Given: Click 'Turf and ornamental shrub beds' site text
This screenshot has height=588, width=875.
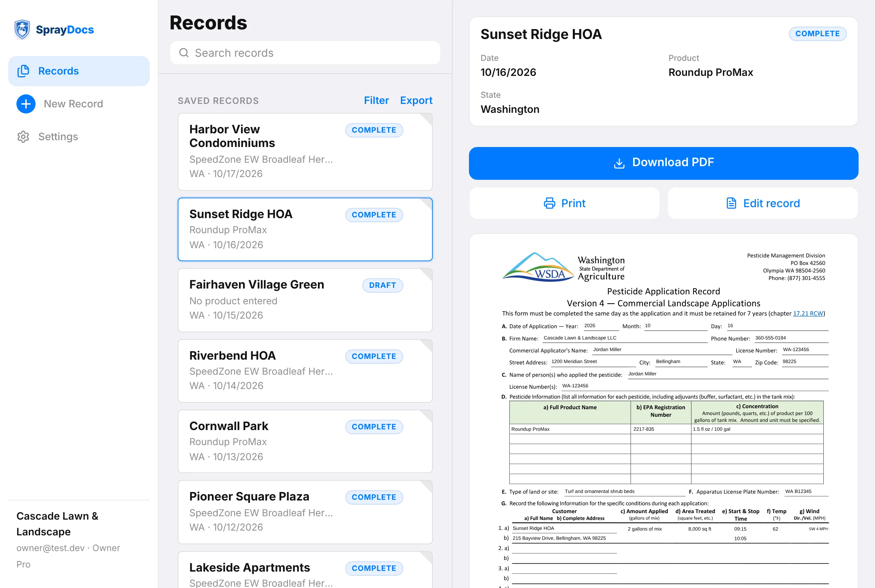Looking at the screenshot, I should pyautogui.click(x=600, y=491).
